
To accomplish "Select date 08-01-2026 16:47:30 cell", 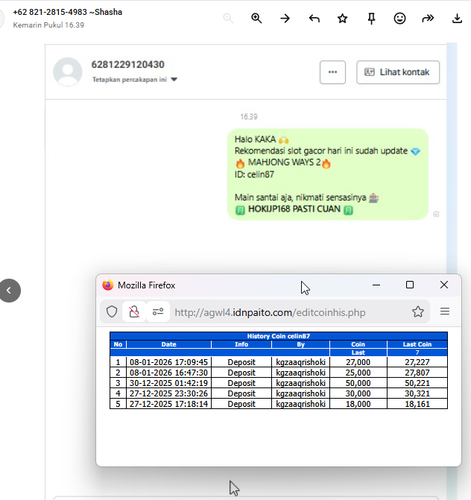I will [169, 373].
